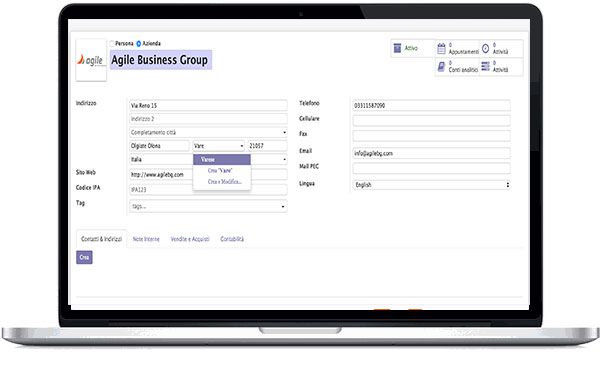Click the Email field info@agilebg.com
The image size is (600, 366).
click(431, 153)
